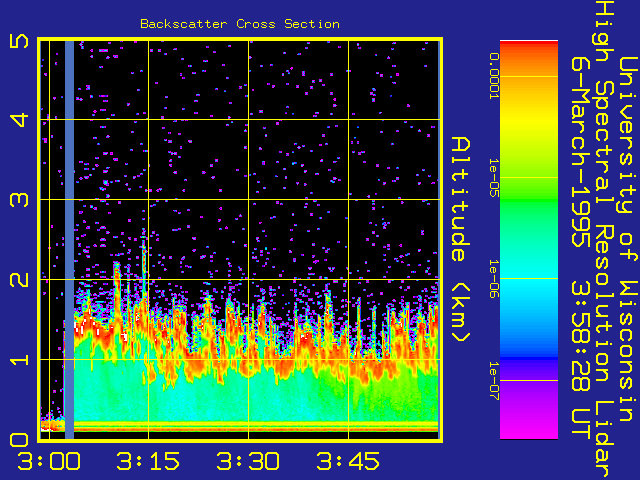Click the altitude axis label 0

click(x=19, y=440)
